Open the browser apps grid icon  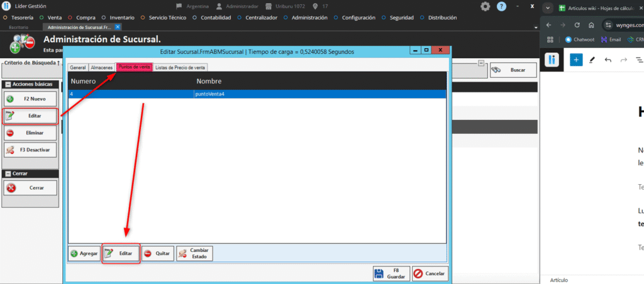pyautogui.click(x=550, y=39)
